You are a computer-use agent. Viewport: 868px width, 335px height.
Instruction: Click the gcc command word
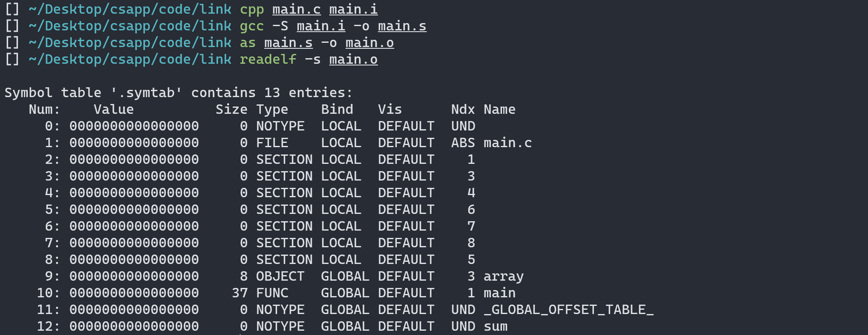click(x=251, y=26)
